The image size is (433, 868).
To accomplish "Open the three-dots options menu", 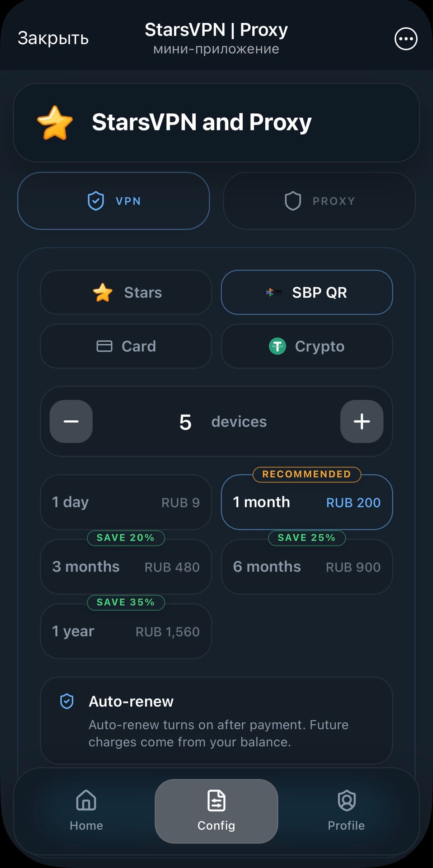I will click(406, 39).
